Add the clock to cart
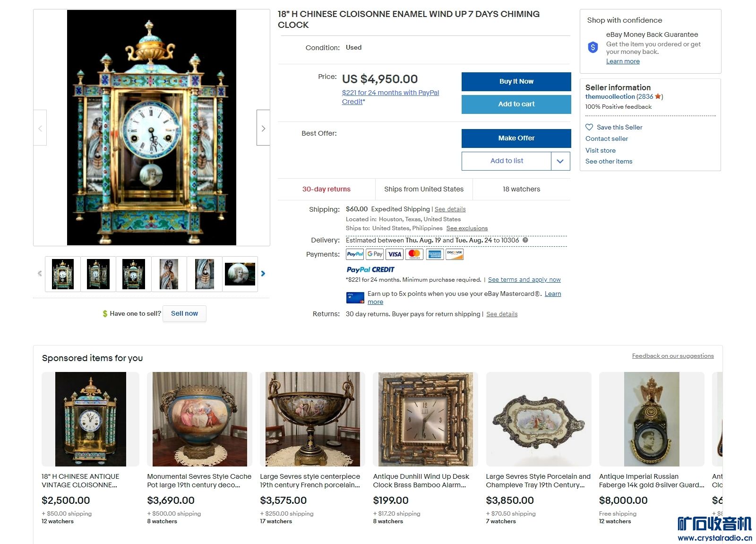 (x=516, y=104)
